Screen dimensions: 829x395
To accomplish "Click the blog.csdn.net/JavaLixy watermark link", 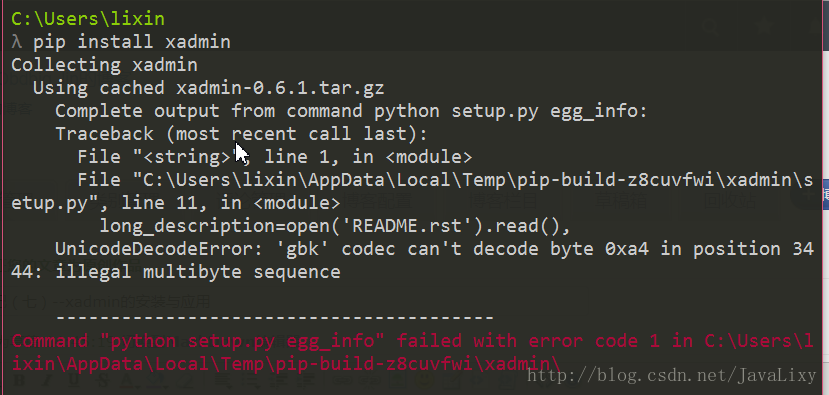I will [672, 375].
